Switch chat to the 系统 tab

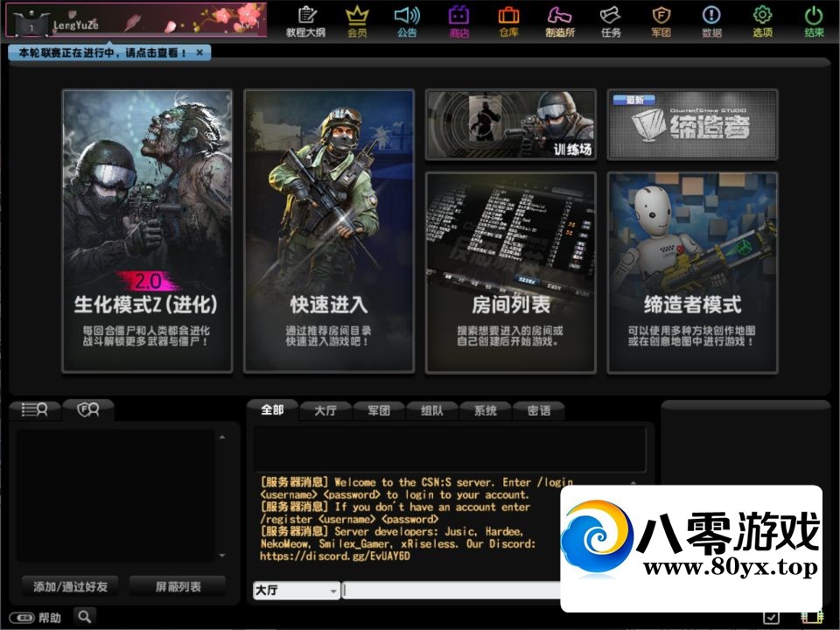[x=486, y=410]
